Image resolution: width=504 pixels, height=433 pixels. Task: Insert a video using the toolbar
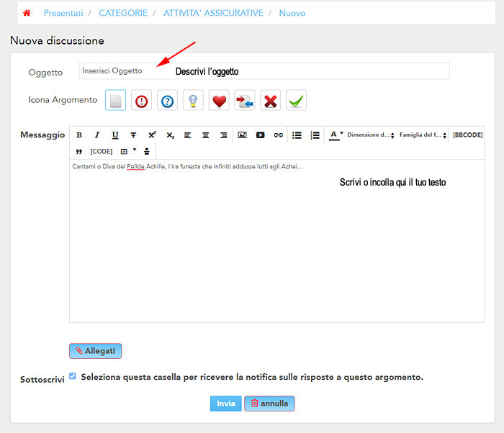pyautogui.click(x=260, y=135)
